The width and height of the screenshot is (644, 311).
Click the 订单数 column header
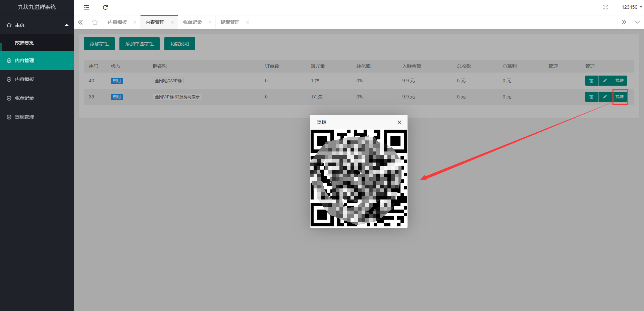click(x=272, y=66)
